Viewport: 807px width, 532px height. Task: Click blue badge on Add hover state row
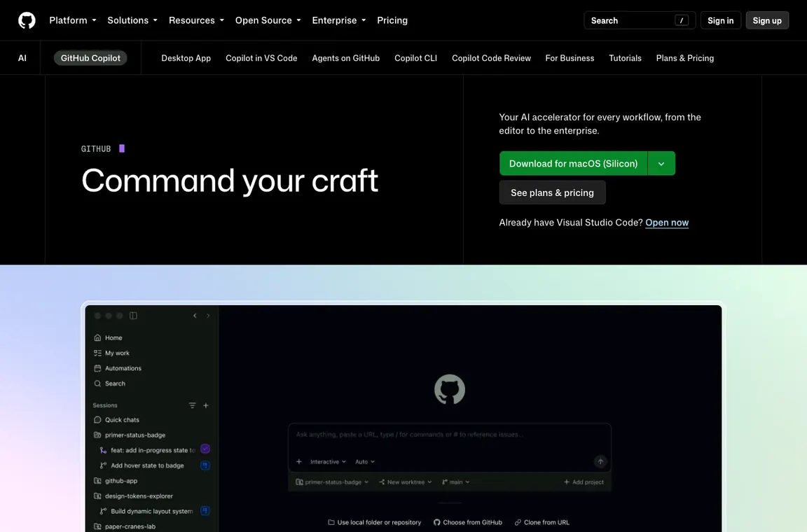205,465
